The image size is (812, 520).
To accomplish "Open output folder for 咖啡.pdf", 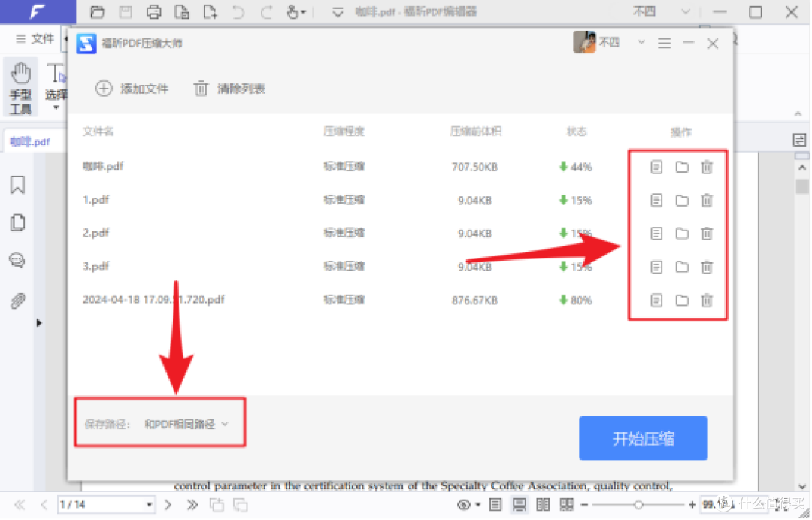I will (x=682, y=167).
